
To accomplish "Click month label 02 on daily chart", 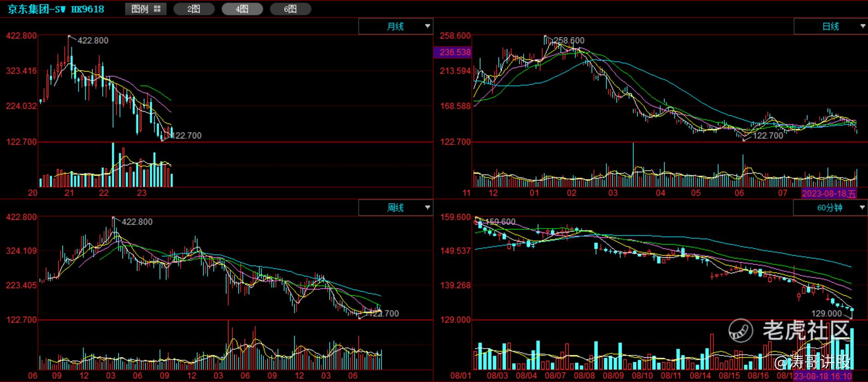I will (x=571, y=193).
